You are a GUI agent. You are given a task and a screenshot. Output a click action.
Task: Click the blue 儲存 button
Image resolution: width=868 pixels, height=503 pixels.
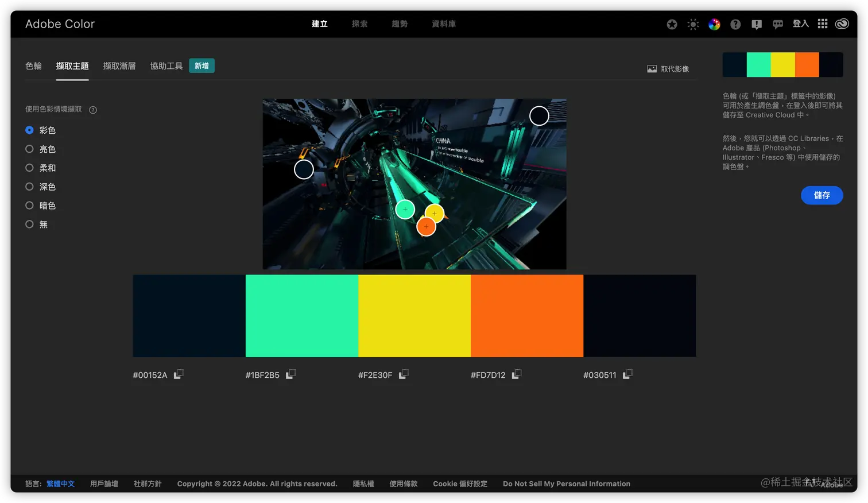[x=822, y=195]
